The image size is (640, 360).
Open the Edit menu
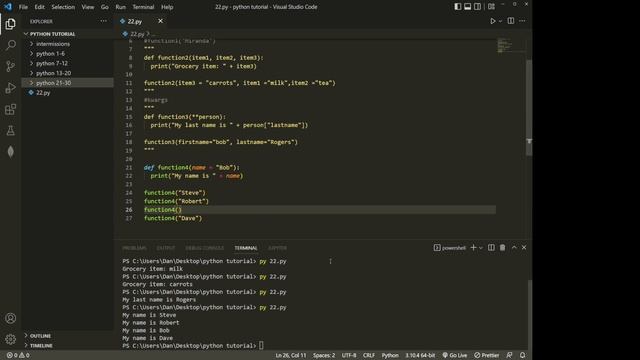[x=40, y=7]
